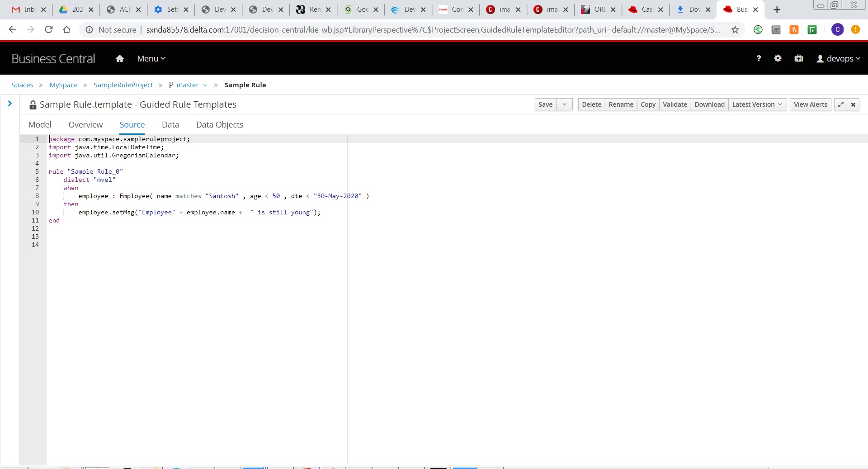Click the orange extension icon
This screenshot has width=868, height=469.
point(794,30)
